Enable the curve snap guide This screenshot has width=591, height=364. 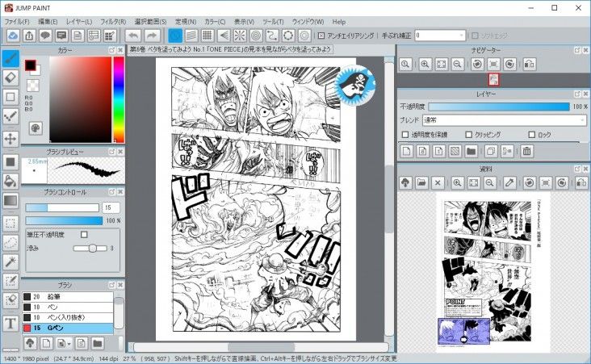(272, 36)
